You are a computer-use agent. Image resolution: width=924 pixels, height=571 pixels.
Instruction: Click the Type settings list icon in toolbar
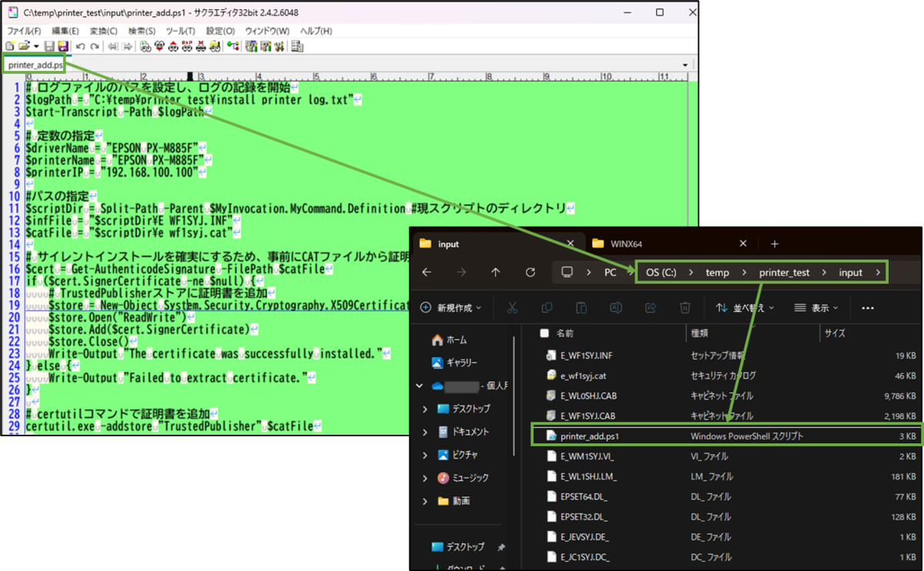(252, 46)
